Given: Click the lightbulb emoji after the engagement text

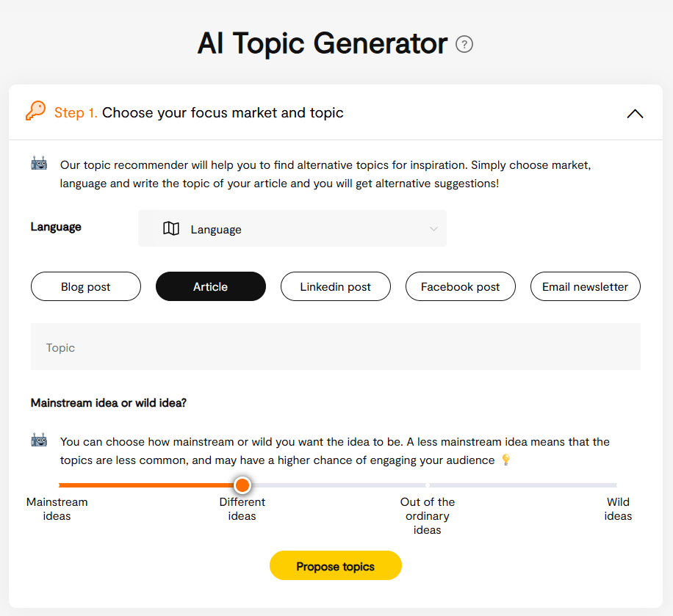Looking at the screenshot, I should pos(505,460).
